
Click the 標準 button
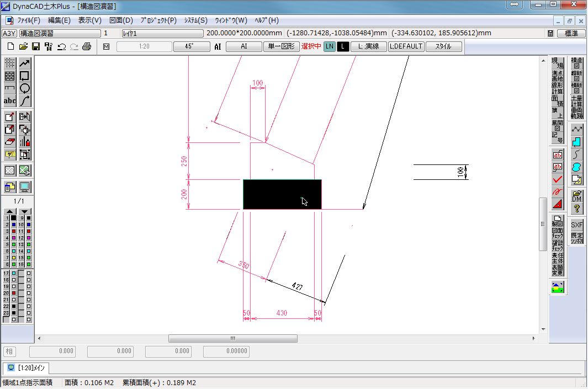[571, 33]
